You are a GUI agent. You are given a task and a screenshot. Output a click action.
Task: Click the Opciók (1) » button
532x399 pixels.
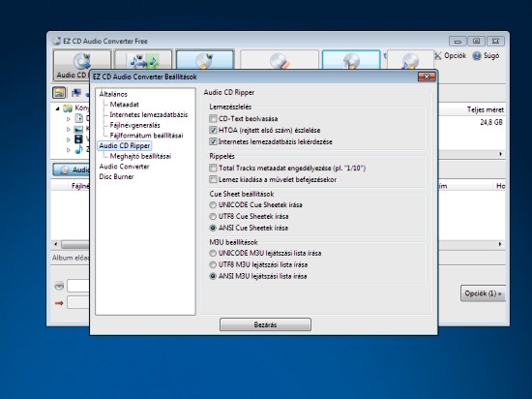pyautogui.click(x=483, y=293)
